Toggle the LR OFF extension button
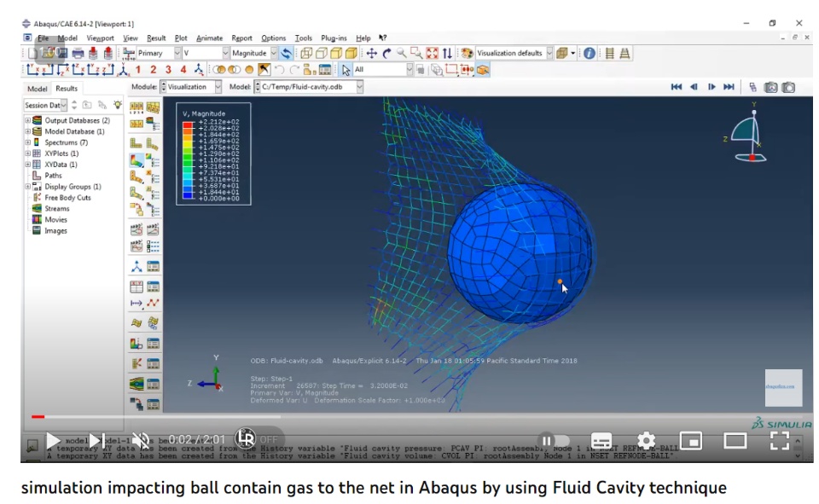819x504 pixels. point(257,438)
